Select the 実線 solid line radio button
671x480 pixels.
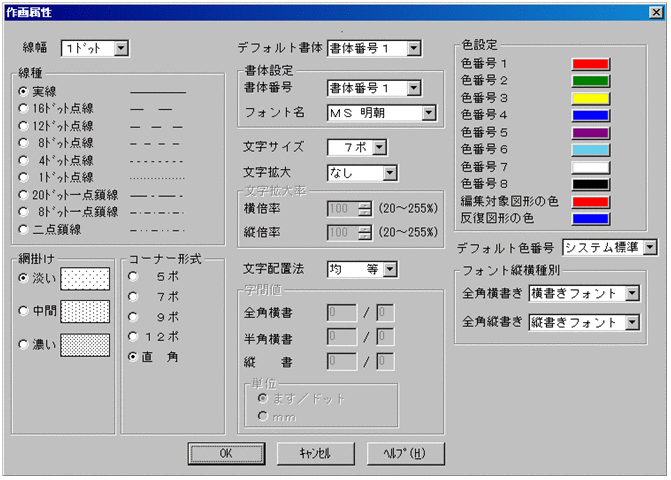pos(23,92)
